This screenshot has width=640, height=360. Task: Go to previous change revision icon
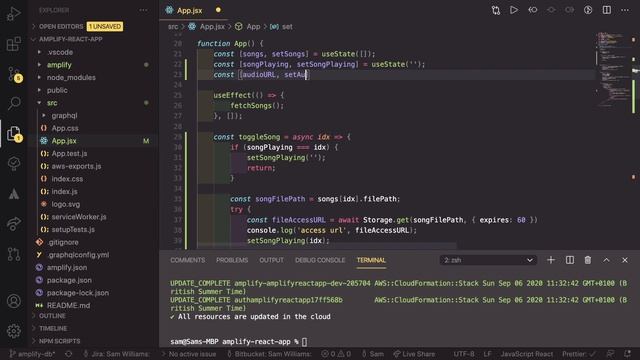coord(533,10)
